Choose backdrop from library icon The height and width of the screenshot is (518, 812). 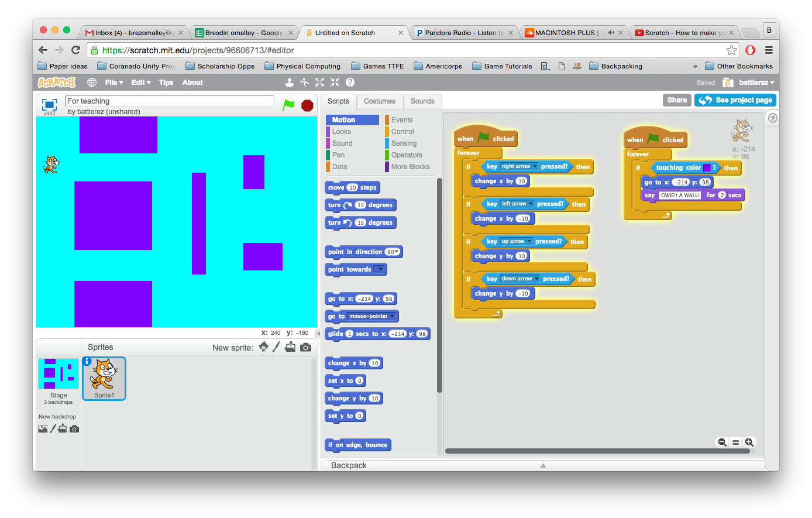(43, 428)
